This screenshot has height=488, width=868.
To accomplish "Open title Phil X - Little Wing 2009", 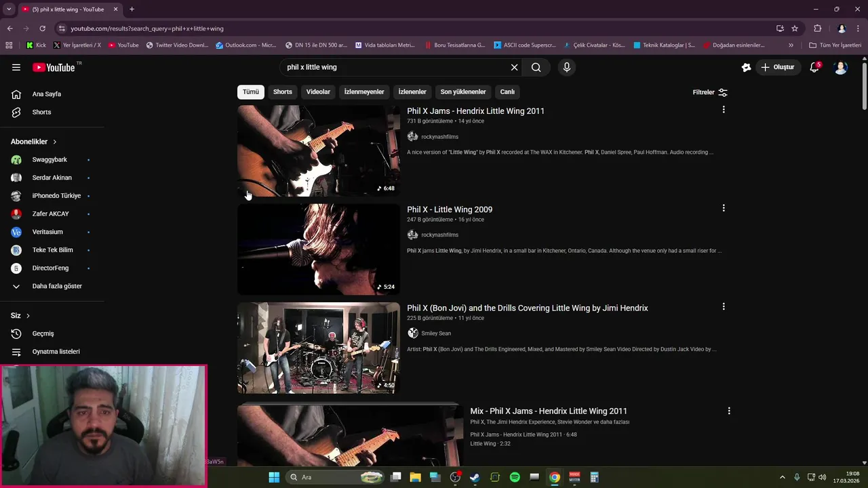I will click(450, 209).
